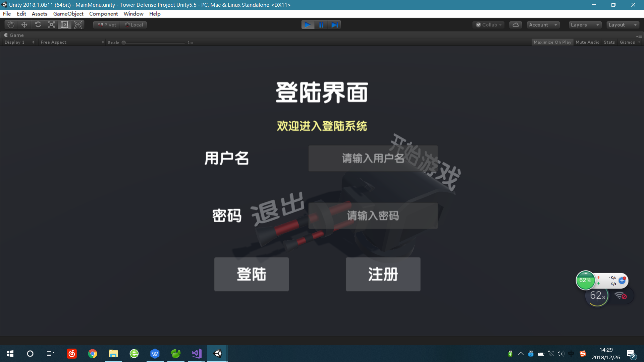The height and width of the screenshot is (362, 644).
Task: Open the Window menu
Action: 133,14
